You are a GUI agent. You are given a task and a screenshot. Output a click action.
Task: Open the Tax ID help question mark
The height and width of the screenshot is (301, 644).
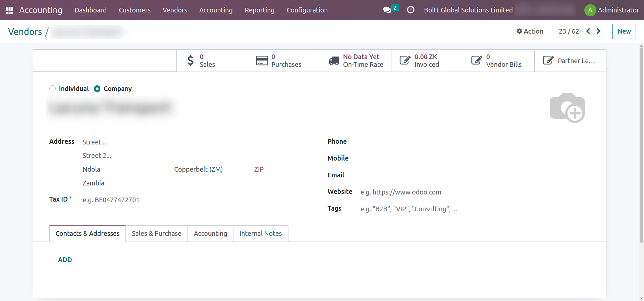point(70,198)
